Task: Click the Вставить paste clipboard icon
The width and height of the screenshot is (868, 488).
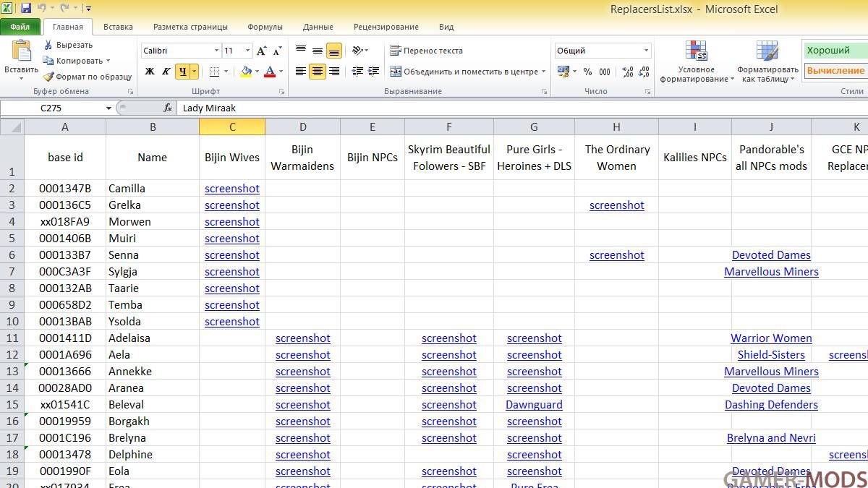Action: (x=21, y=51)
